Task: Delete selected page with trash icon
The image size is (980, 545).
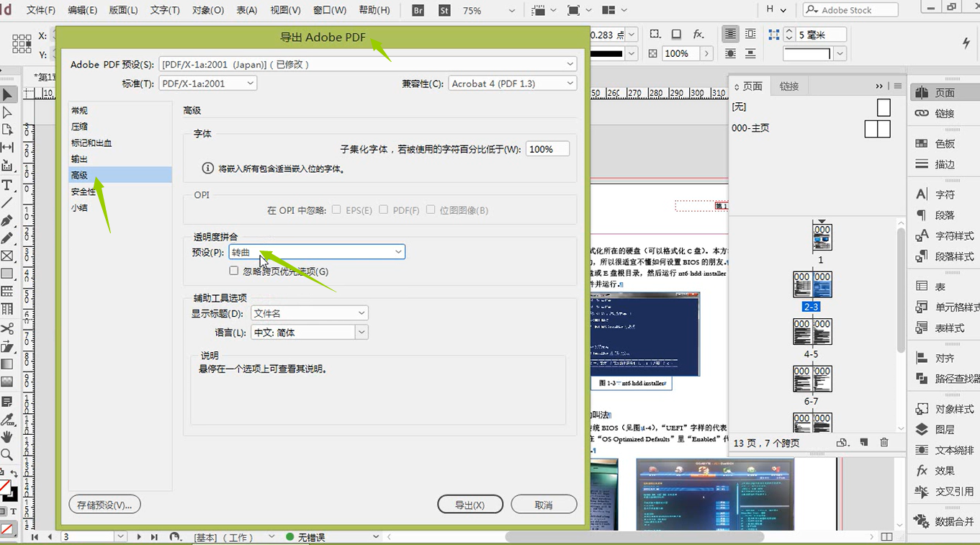Action: pyautogui.click(x=884, y=443)
